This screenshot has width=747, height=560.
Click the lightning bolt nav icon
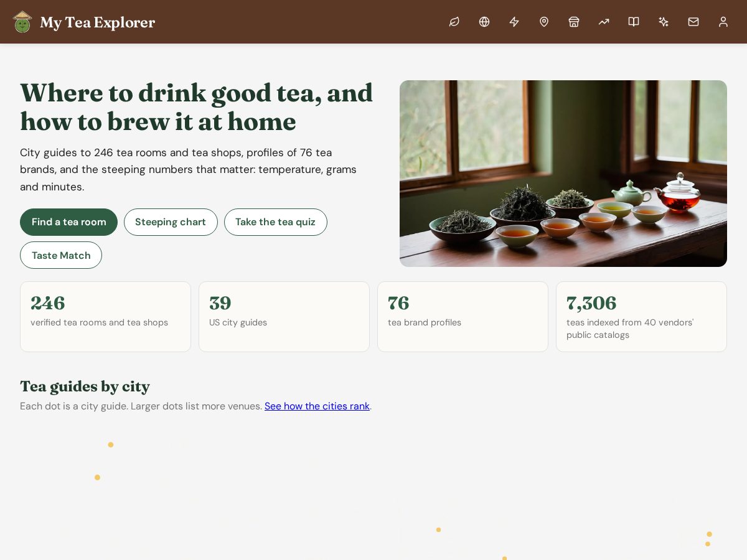click(514, 22)
